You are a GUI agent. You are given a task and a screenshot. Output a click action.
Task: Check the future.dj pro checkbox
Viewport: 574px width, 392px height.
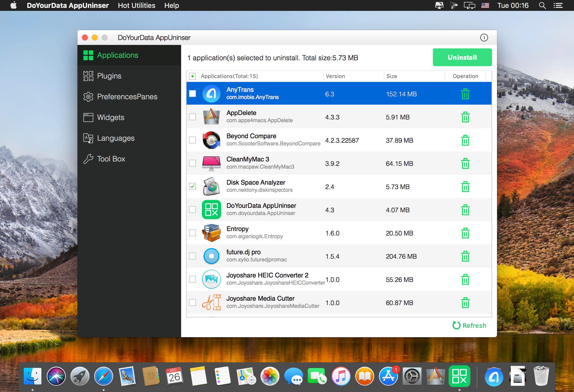point(192,256)
